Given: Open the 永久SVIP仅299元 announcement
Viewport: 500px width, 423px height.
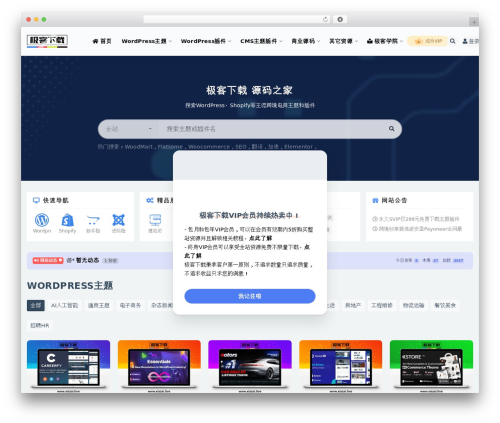Looking at the screenshot, I should pyautogui.click(x=416, y=219).
